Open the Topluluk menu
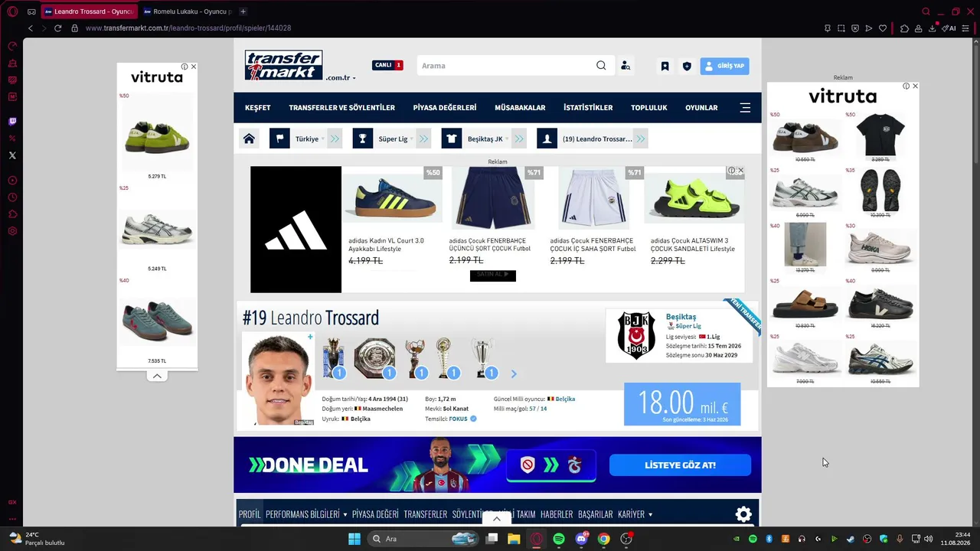980x551 pixels. click(x=649, y=108)
